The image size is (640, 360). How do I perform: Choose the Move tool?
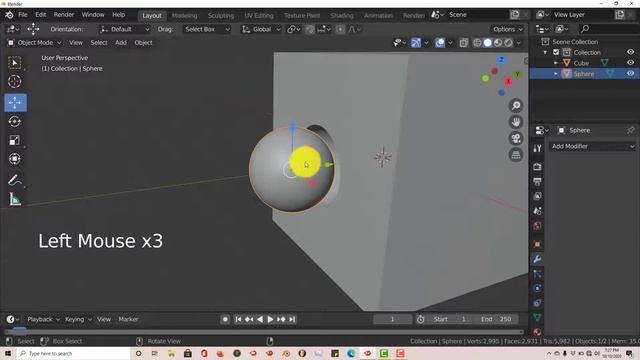[15, 102]
